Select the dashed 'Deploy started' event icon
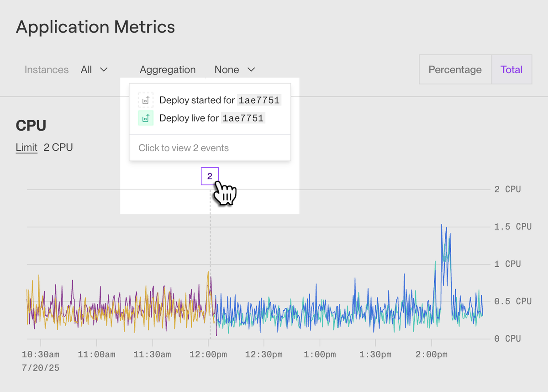The height and width of the screenshot is (392, 548). (146, 100)
